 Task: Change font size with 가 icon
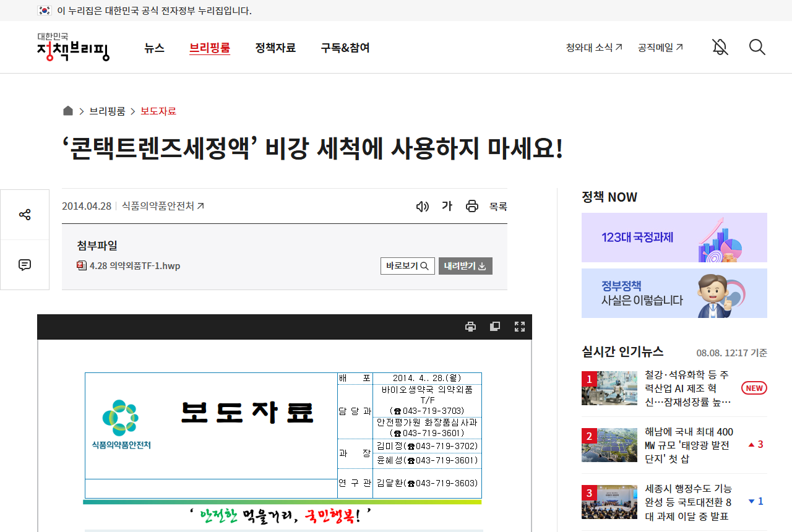[x=447, y=206]
